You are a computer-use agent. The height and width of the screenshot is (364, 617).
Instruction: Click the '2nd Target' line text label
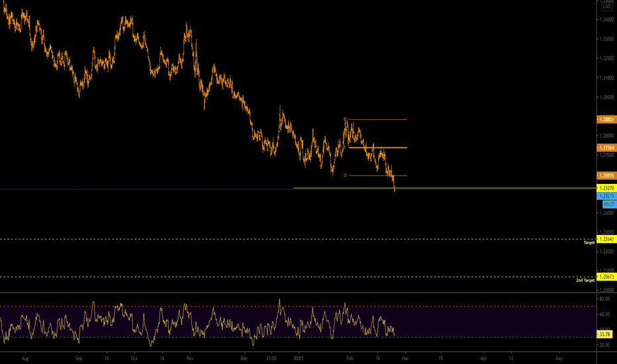coord(585,281)
